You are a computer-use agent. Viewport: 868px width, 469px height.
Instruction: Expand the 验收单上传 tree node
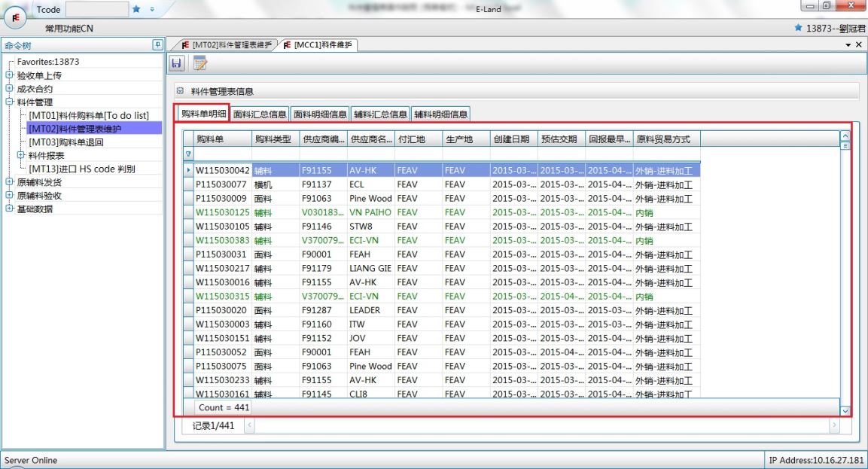[9, 75]
